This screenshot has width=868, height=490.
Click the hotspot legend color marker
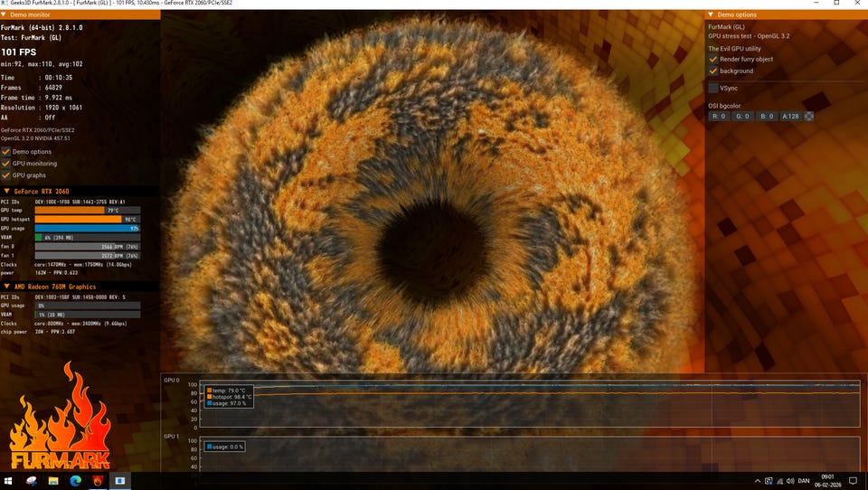tap(209, 397)
